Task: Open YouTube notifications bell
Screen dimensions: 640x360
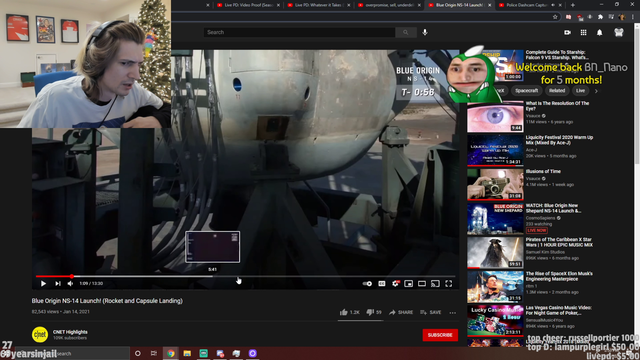Action: pos(599,32)
